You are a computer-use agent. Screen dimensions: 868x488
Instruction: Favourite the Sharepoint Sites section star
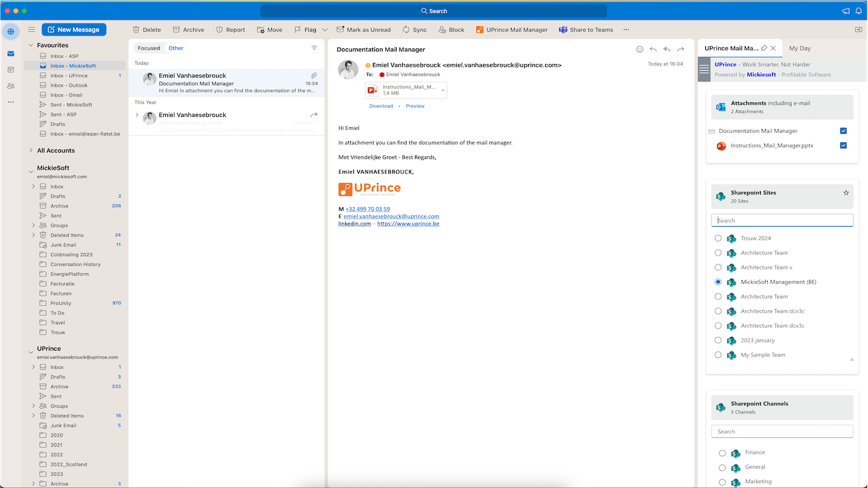click(x=846, y=193)
